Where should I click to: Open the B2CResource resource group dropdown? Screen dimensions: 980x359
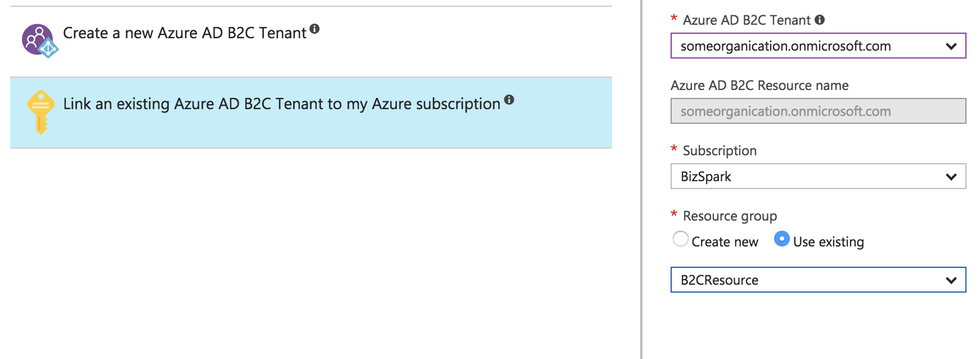click(x=818, y=280)
